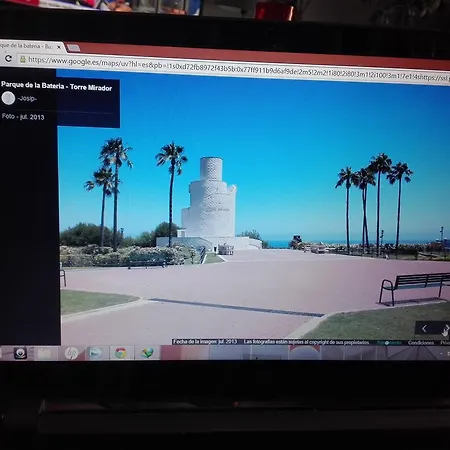
Task: Click the Panoramio link in footer
Action: pyautogui.click(x=389, y=342)
